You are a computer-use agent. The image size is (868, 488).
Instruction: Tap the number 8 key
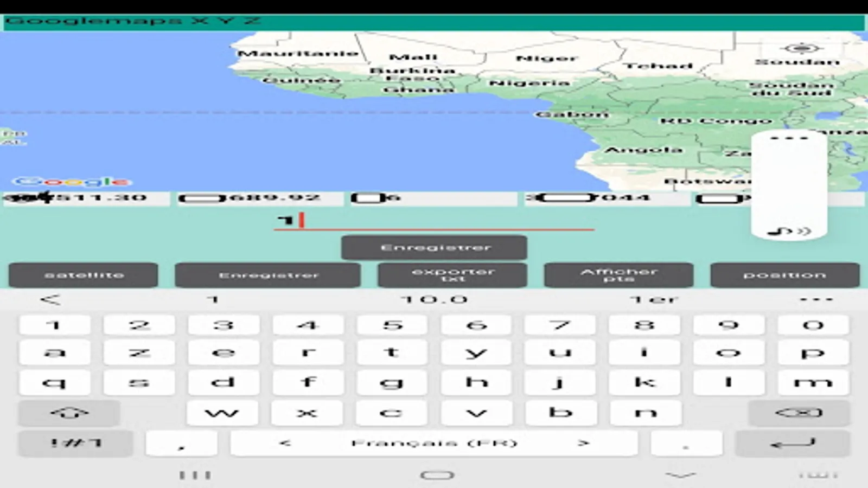click(x=645, y=325)
